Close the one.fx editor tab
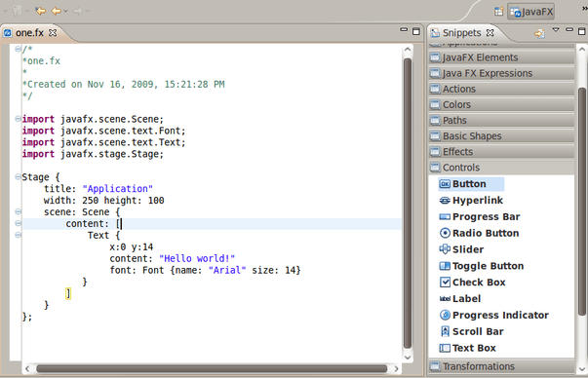Image resolution: width=588 pixels, height=378 pixels. tap(53, 32)
